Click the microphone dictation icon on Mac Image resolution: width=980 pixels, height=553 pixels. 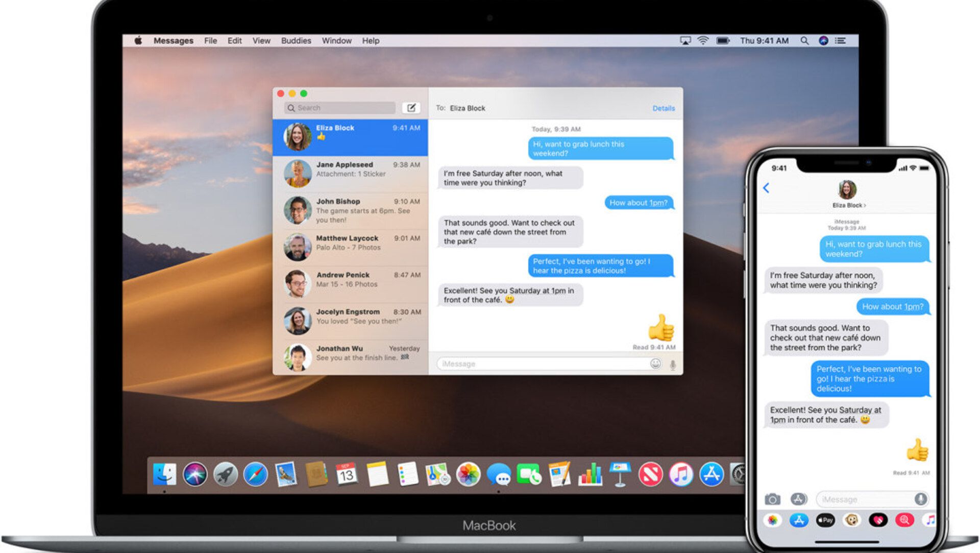tap(673, 365)
